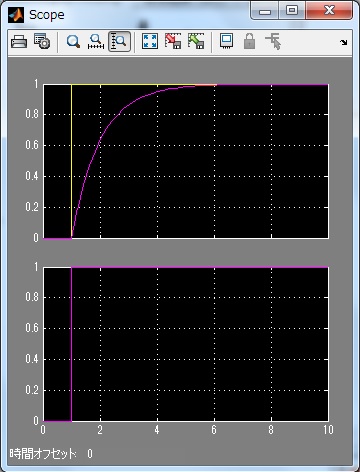Image resolution: width=360 pixels, height=472 pixels.
Task: Click the MATLAB logo in title bar
Action: click(16, 15)
